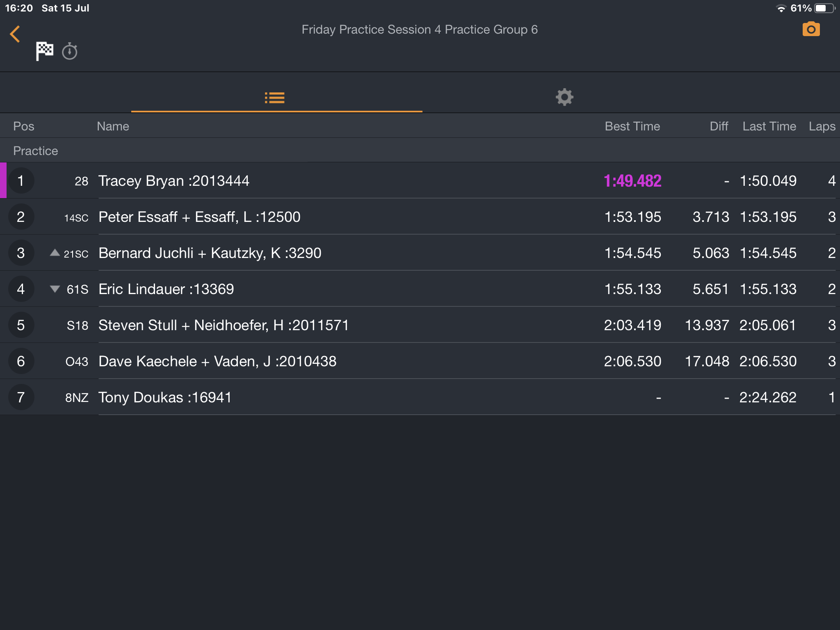Screen dimensions: 840x630
Task: Tap diff value 13.937
Action: point(707,325)
